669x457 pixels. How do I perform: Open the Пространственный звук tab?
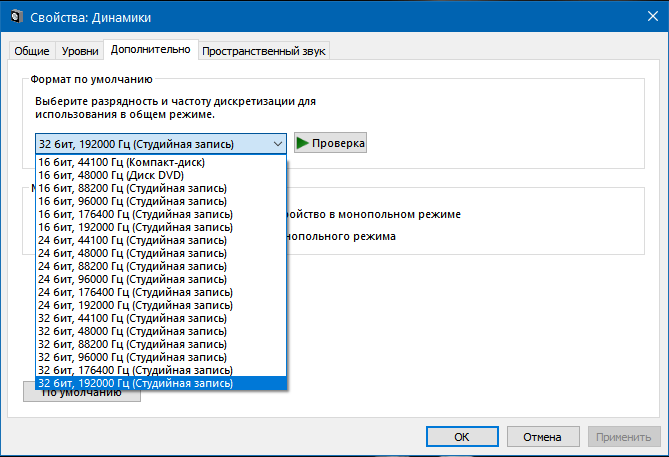click(264, 51)
